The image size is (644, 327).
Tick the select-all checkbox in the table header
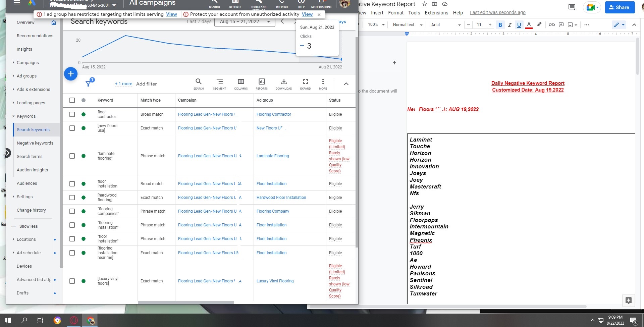72,100
